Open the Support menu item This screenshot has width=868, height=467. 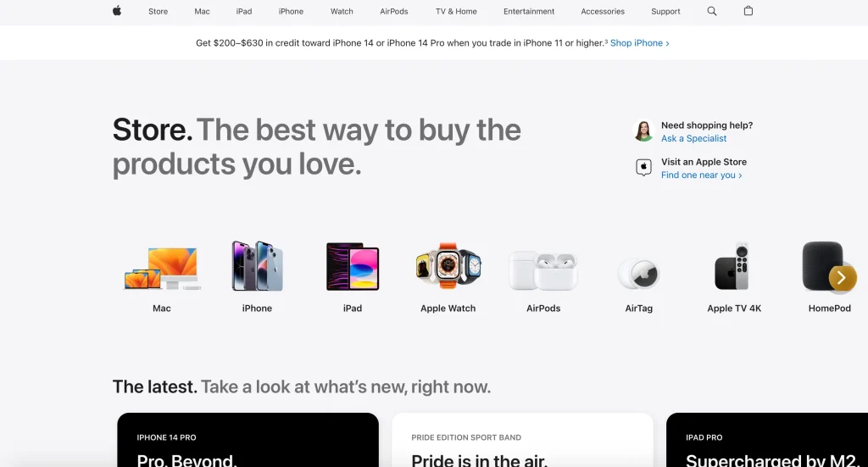click(x=665, y=11)
